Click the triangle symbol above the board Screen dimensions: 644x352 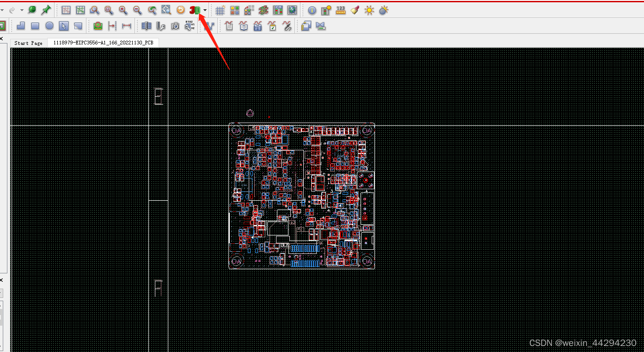(250, 112)
